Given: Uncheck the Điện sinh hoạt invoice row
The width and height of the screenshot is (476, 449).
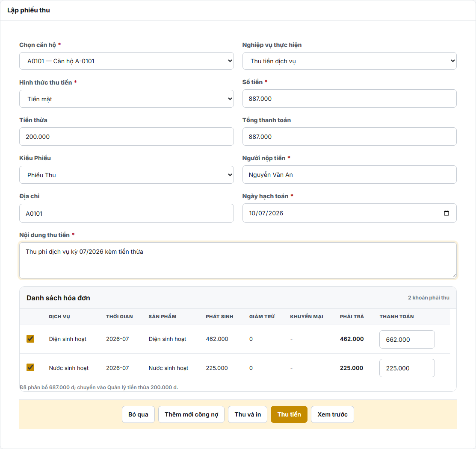Looking at the screenshot, I should coord(30,339).
